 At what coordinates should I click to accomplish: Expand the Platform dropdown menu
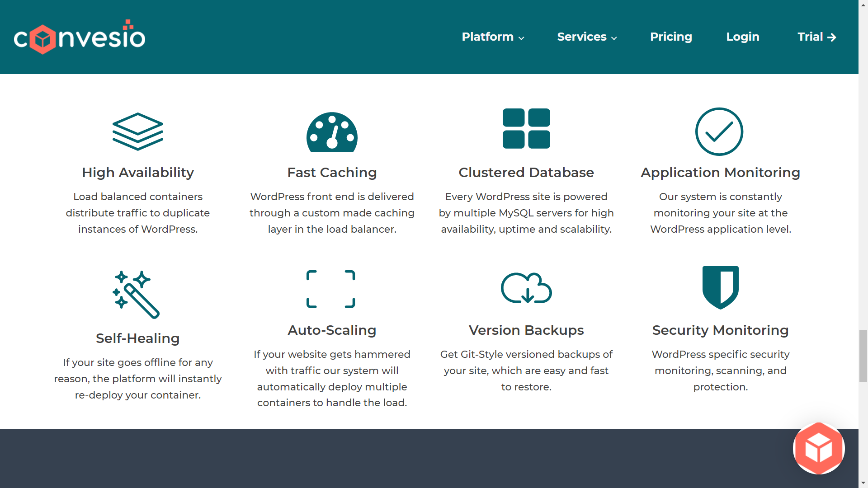(487, 37)
